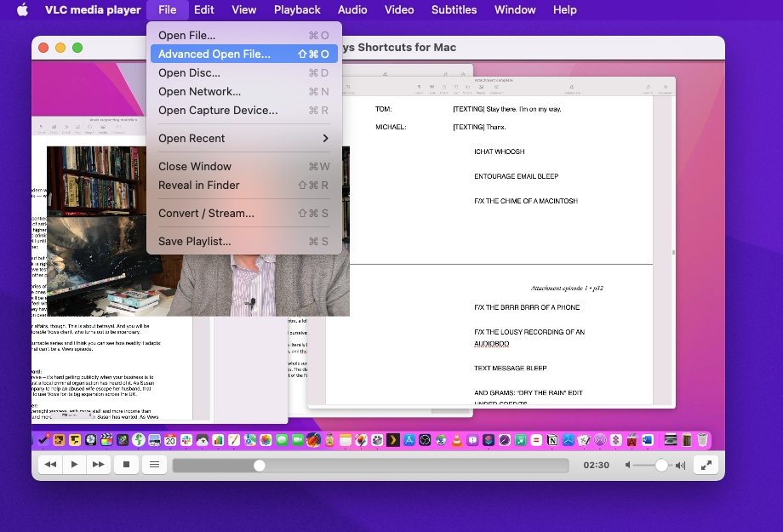Open the Apple menu

22,9
